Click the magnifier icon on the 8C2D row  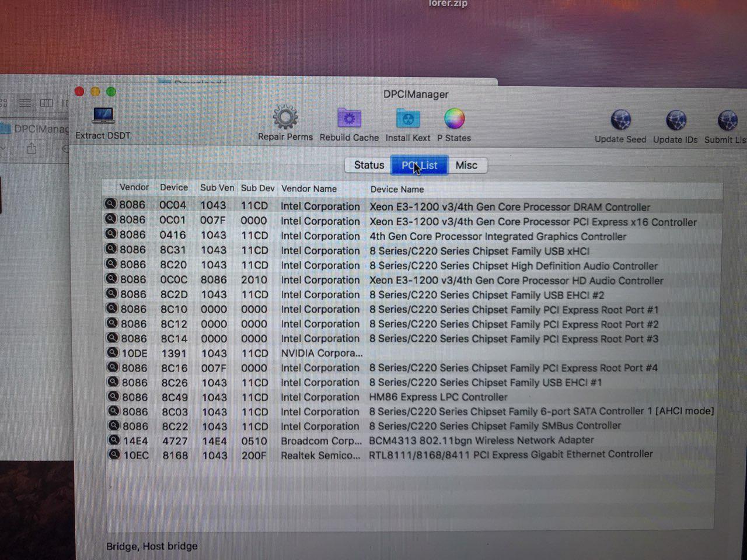coord(111,293)
